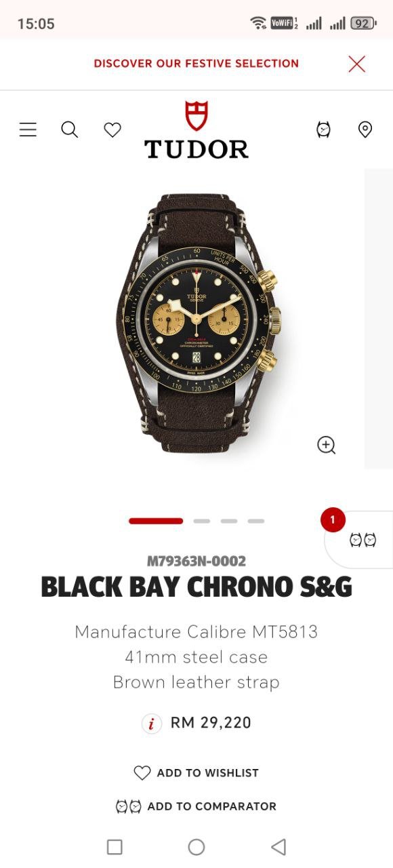Tap Android back navigation button
393x868 pixels.
point(278,846)
